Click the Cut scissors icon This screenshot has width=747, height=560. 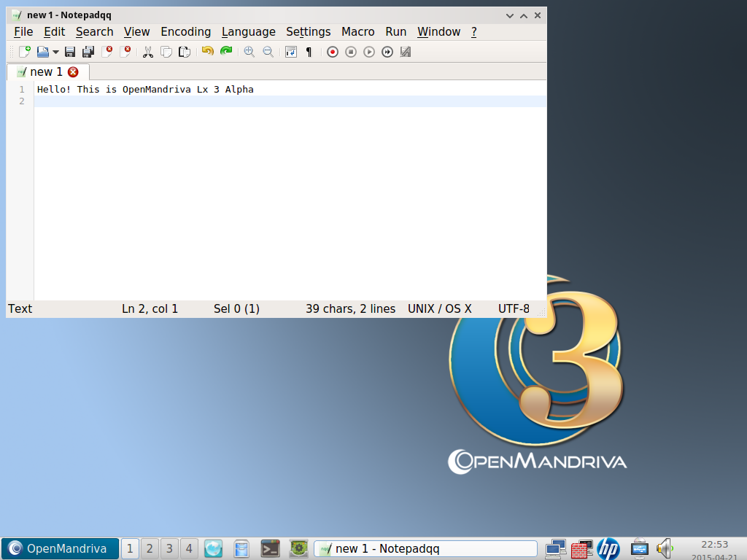coord(147,52)
